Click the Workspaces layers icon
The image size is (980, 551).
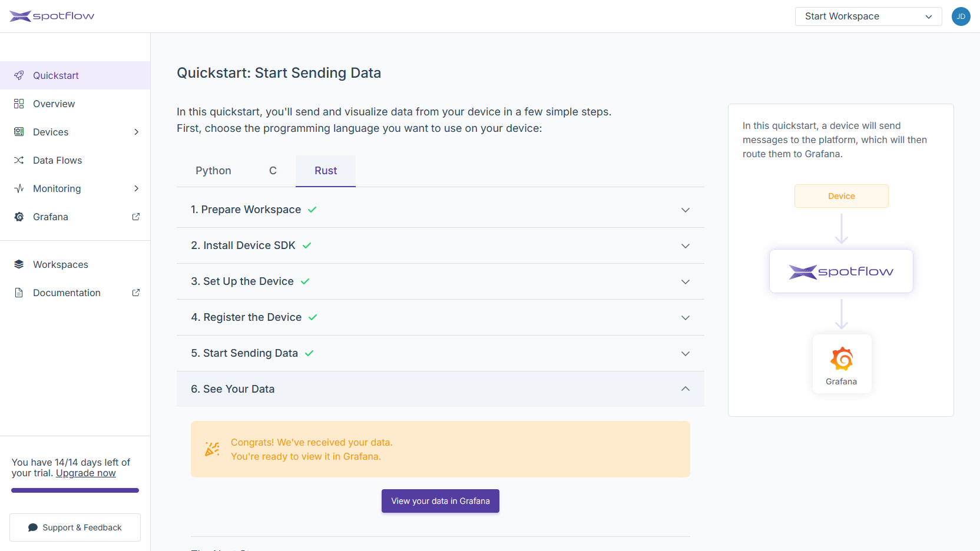tap(19, 264)
